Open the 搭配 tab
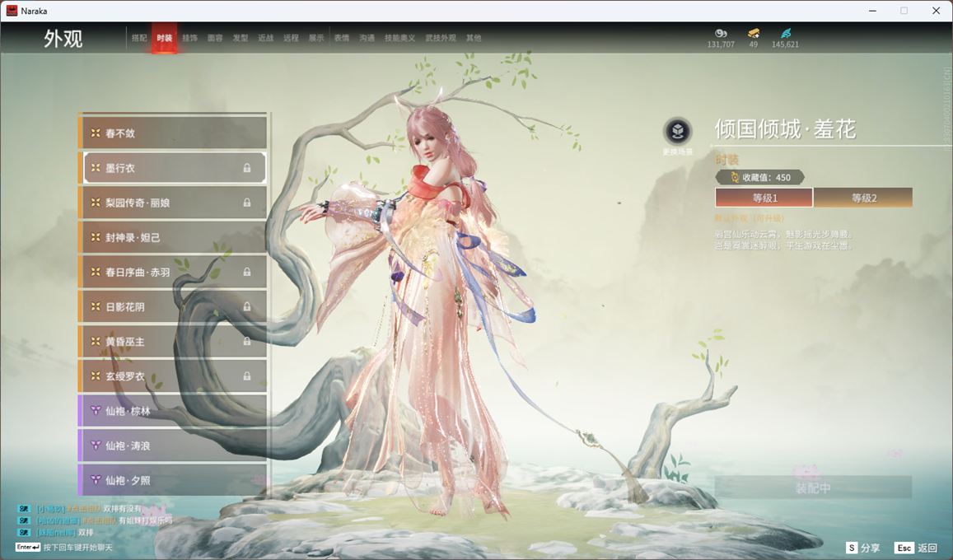The image size is (953, 560). click(139, 38)
